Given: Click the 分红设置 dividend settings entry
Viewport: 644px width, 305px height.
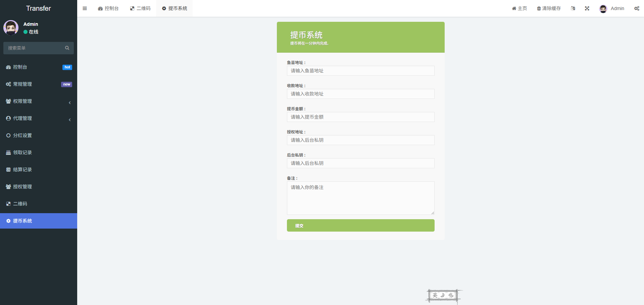Looking at the screenshot, I should pos(22,135).
